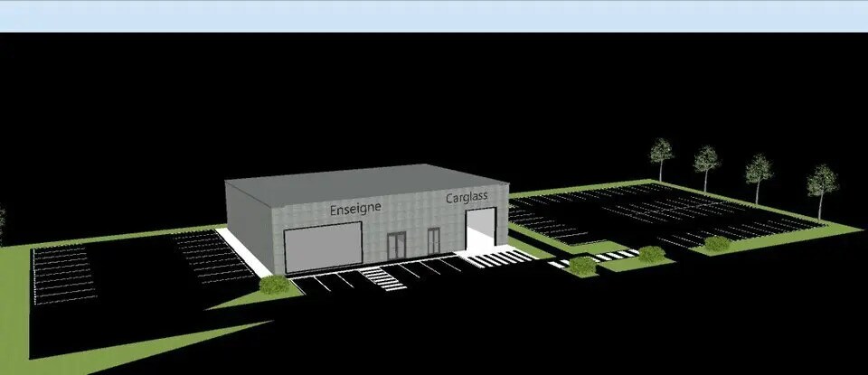Select the rightmost tree beside the parking lot
Screen dimensions: 868x375
[822, 185]
